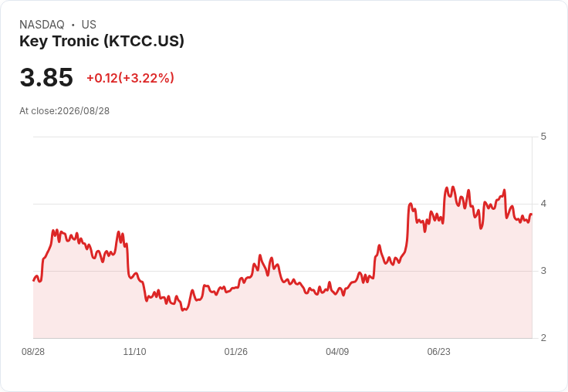The height and width of the screenshot is (392, 568).
Task: Click the 3.85 current price
Action: click(46, 77)
